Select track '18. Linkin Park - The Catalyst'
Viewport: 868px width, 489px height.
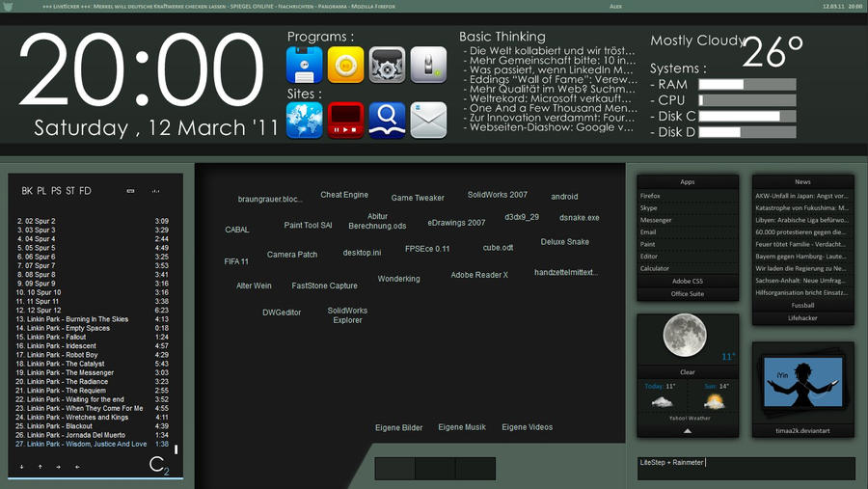click(92, 364)
